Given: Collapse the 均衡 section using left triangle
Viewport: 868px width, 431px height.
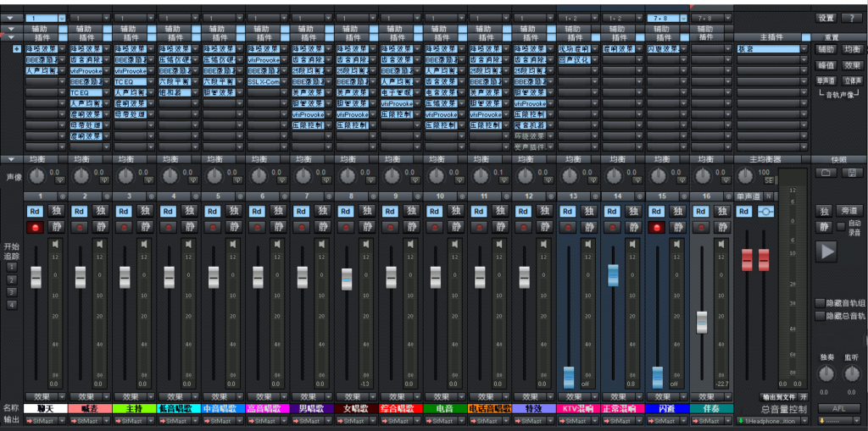Looking at the screenshot, I should point(11,159).
